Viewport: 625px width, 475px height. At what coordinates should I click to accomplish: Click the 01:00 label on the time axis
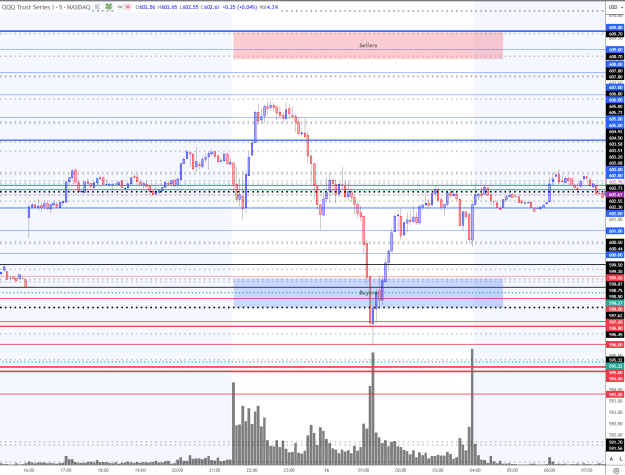click(364, 470)
